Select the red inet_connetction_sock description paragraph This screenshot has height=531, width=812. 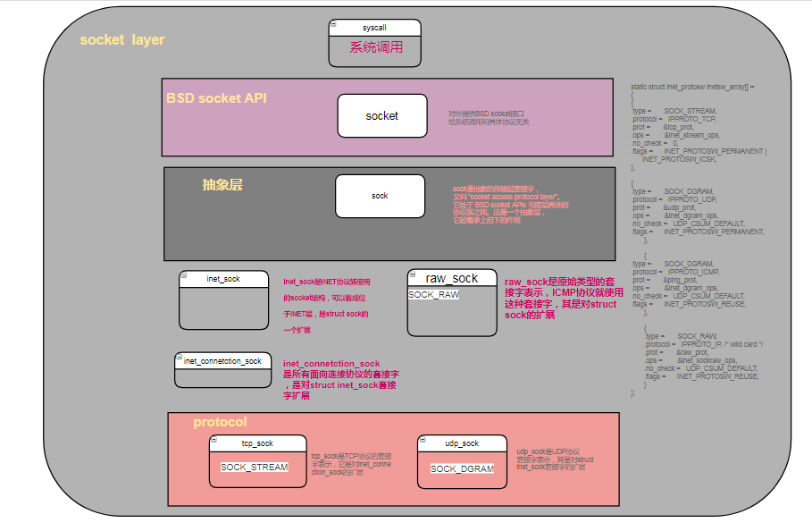(x=340, y=380)
